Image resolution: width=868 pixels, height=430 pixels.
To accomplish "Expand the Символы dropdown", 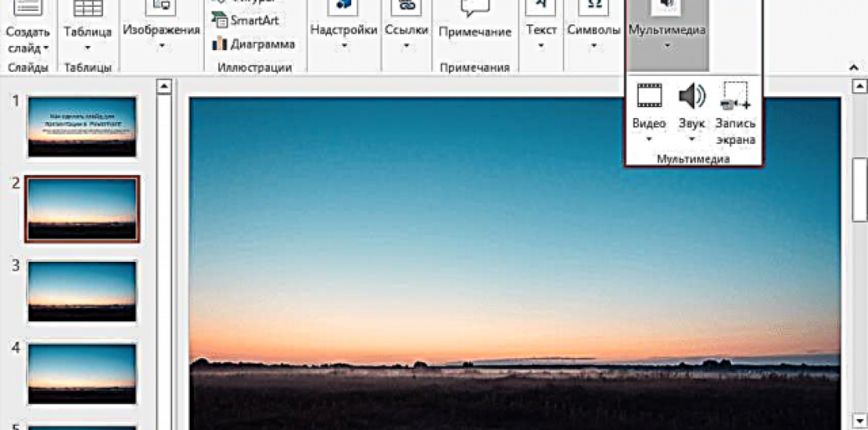I will pos(594,46).
